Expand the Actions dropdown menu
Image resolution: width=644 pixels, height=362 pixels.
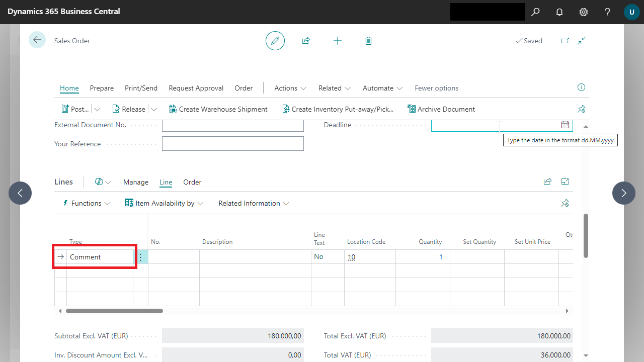[290, 88]
